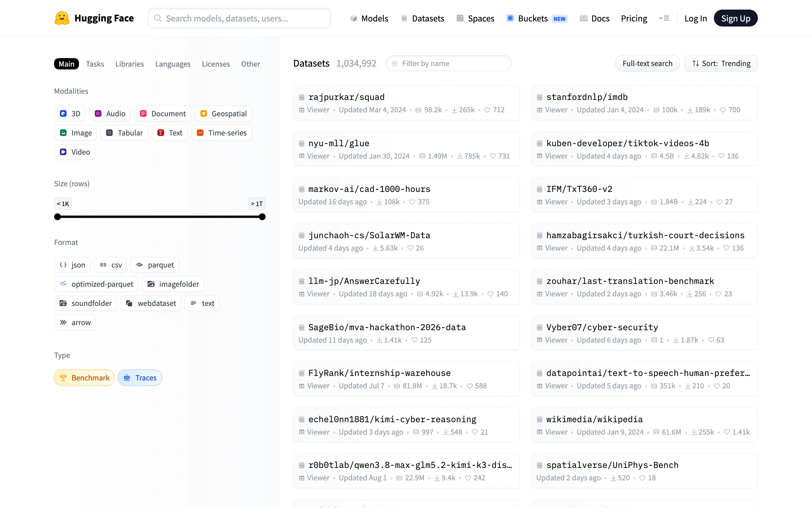Expand the more-options menu in navbar
Viewport: 812px width, 508px height.
[664, 18]
